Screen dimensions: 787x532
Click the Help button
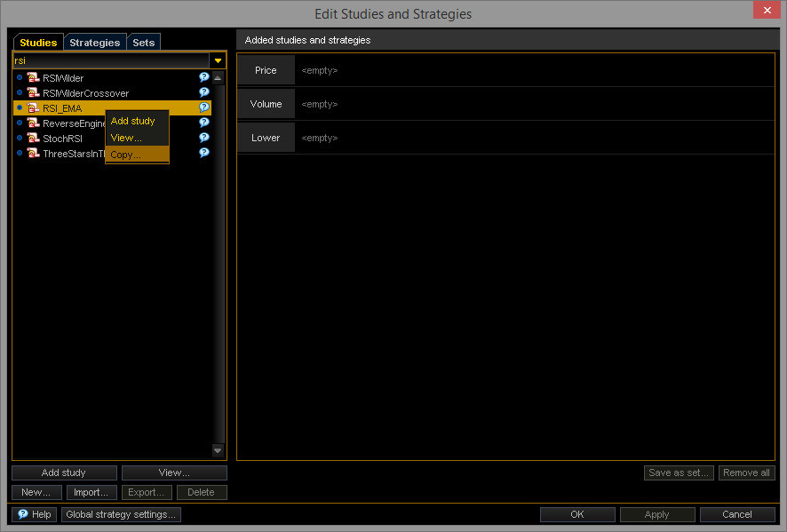tap(34, 514)
